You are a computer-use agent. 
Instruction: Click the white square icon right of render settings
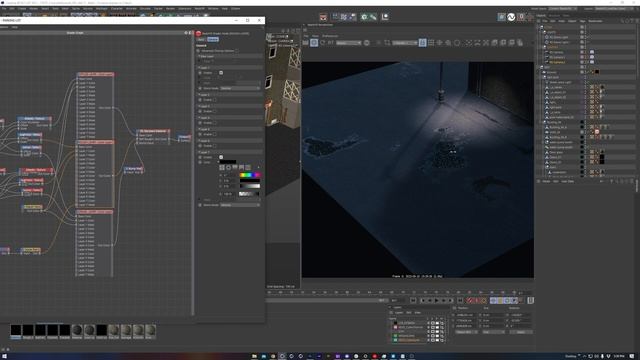coord(385,17)
